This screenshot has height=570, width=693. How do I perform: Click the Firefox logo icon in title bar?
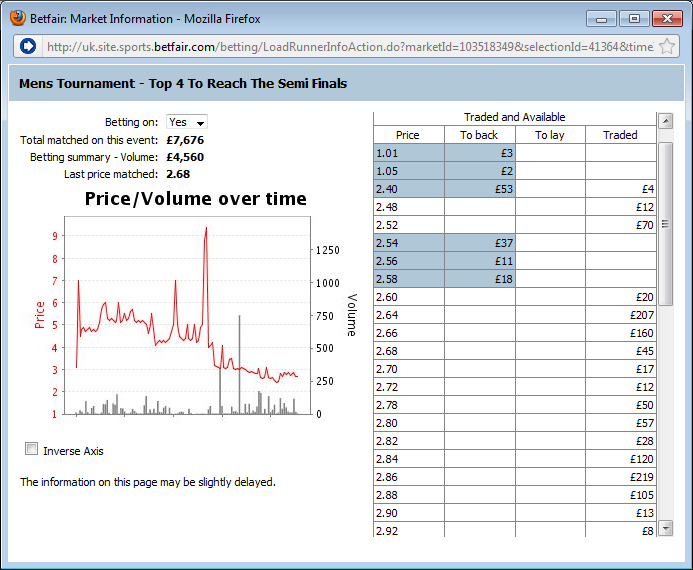(x=18, y=18)
